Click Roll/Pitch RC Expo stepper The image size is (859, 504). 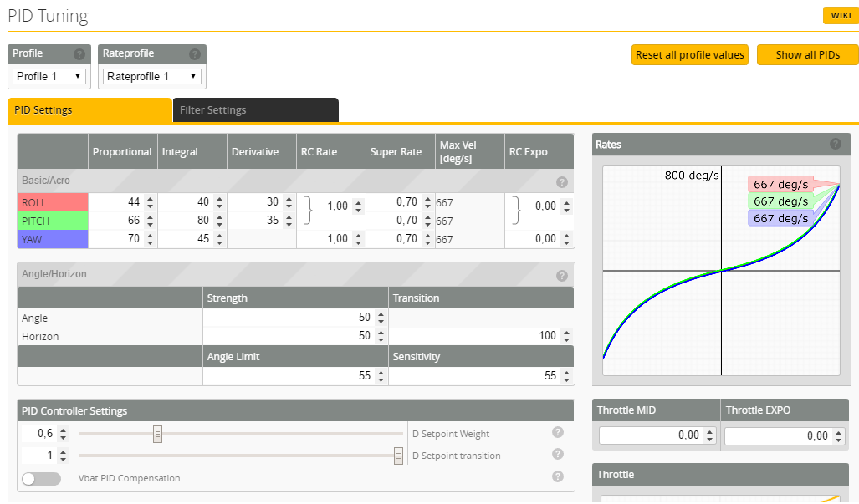566,206
